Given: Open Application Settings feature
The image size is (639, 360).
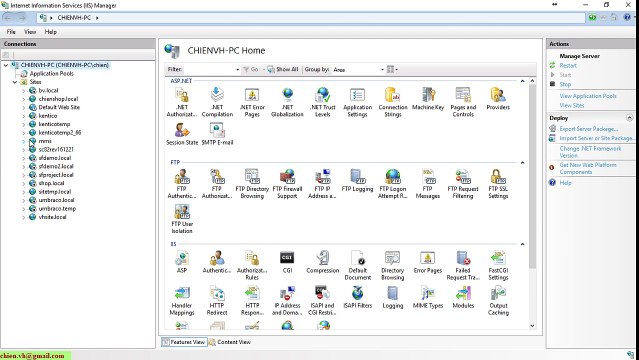Looking at the screenshot, I should tap(357, 103).
